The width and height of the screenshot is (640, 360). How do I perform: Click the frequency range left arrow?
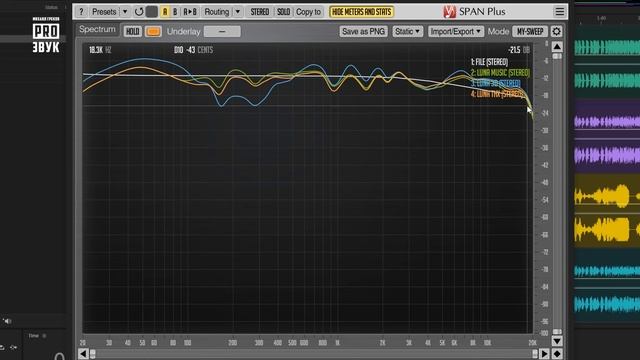point(83,353)
